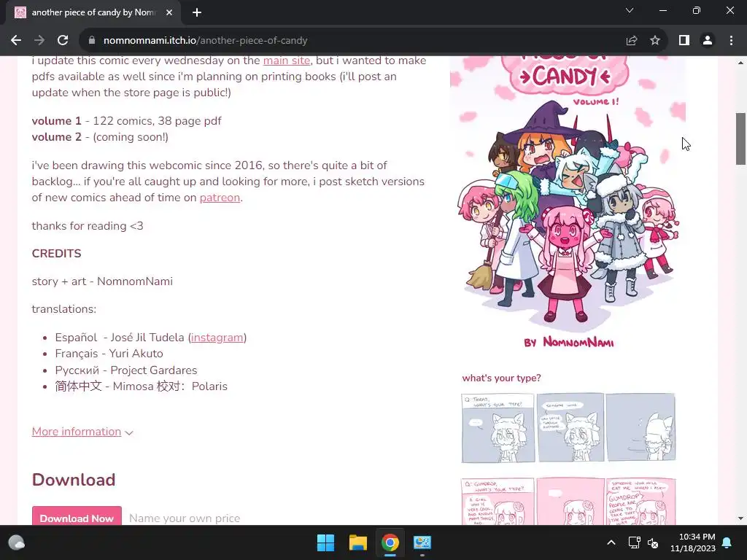This screenshot has width=747, height=560.
Task: Click 'Name your own price' text
Action: pyautogui.click(x=185, y=518)
